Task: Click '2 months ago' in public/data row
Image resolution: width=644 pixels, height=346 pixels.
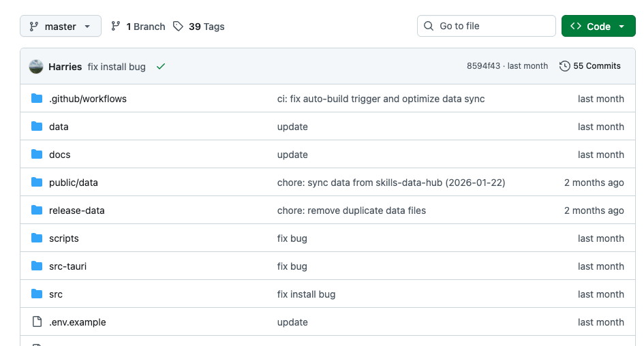Action: tap(594, 183)
